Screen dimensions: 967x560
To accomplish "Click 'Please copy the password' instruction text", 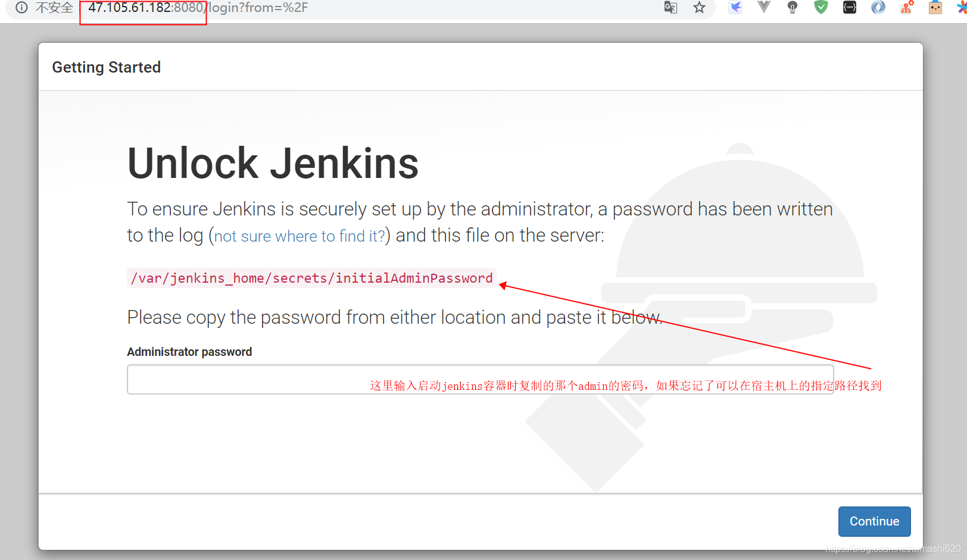I will coord(395,318).
